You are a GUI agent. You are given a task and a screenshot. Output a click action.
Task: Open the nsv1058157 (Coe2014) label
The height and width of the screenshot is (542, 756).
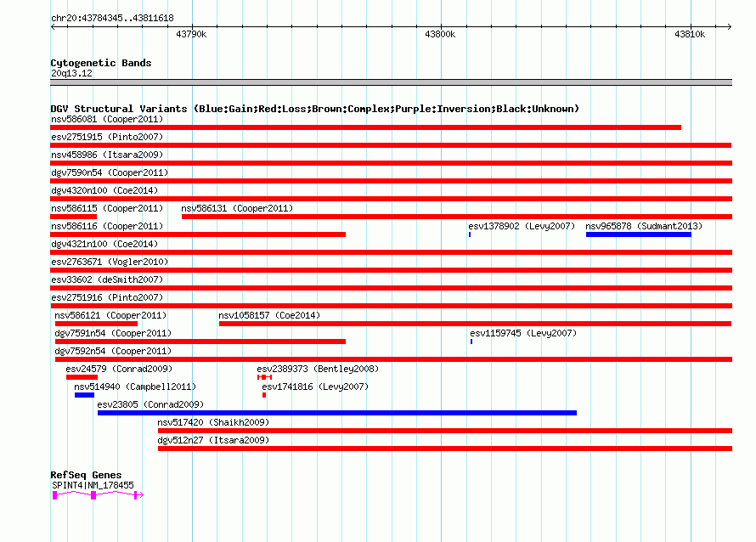pos(269,315)
